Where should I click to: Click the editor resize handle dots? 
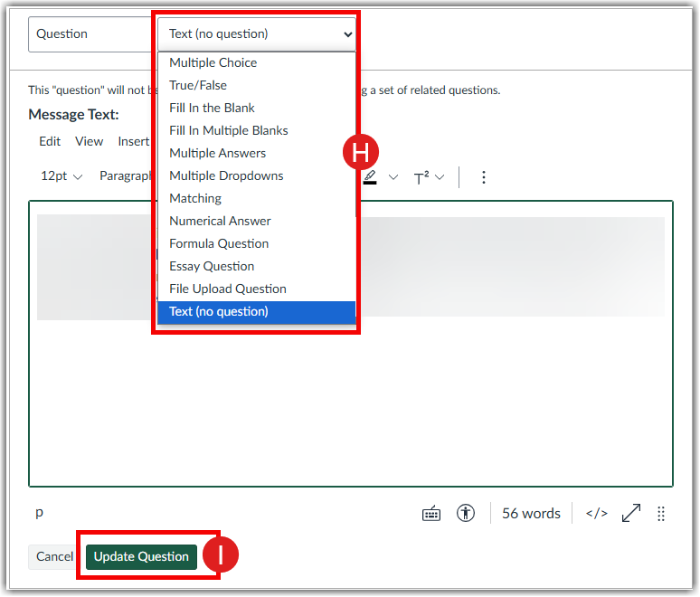(x=661, y=514)
